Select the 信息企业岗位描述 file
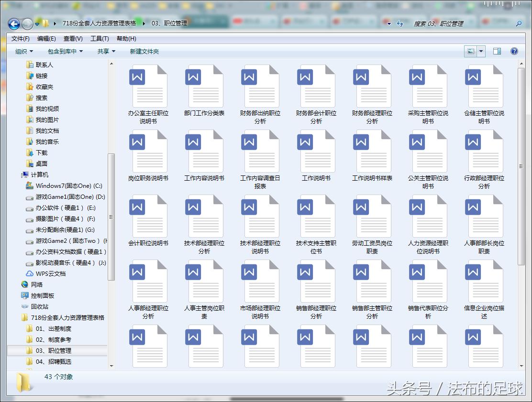The image size is (532, 402). tap(484, 282)
